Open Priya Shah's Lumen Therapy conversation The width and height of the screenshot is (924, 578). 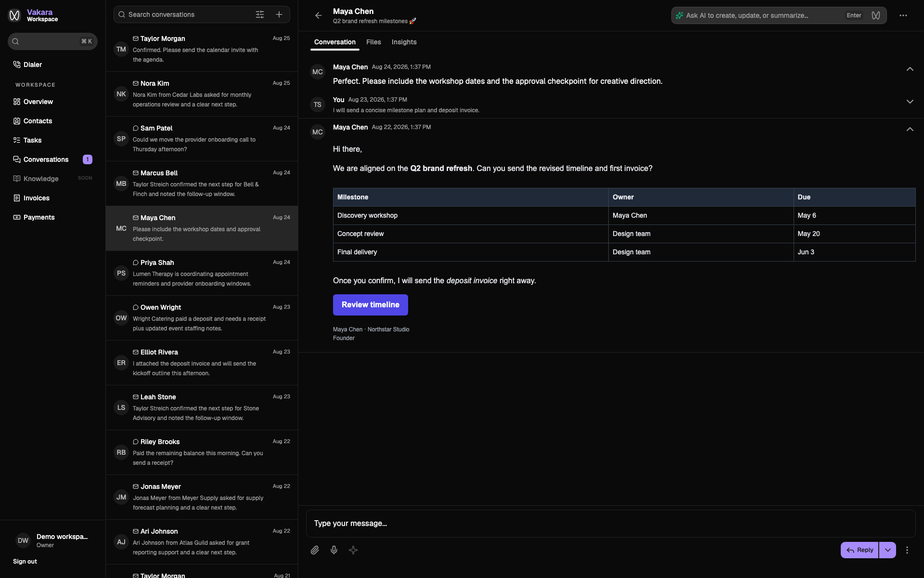click(202, 273)
